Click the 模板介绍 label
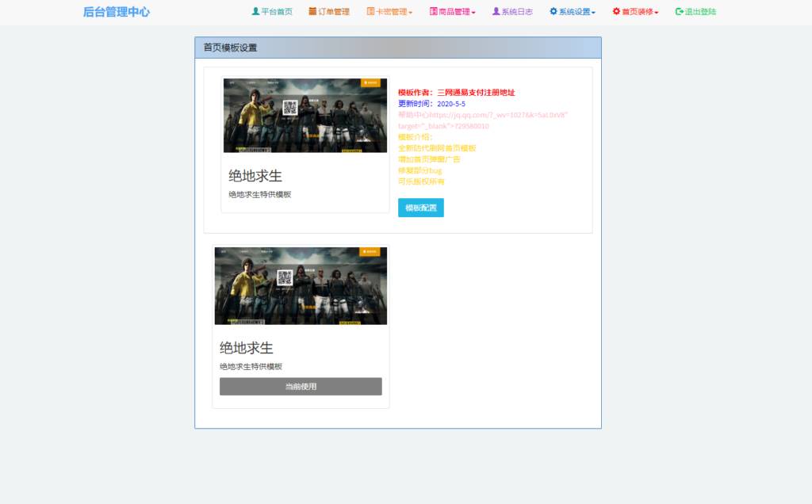The height and width of the screenshot is (504, 812). tap(416, 137)
